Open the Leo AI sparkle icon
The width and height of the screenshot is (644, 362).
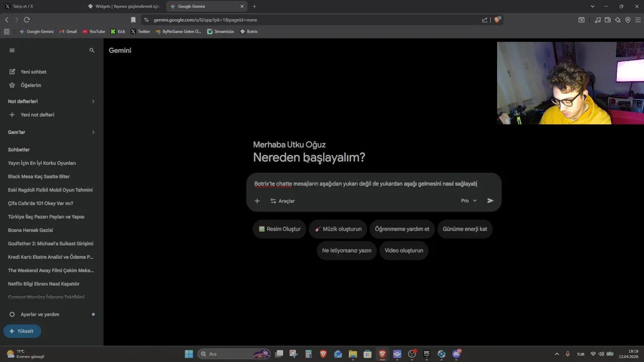(618, 20)
